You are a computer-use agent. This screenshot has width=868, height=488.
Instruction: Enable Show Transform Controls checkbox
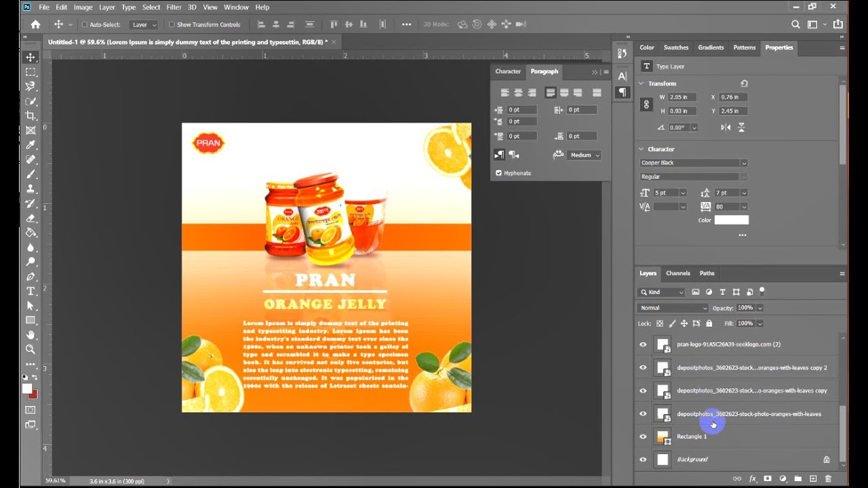coord(172,24)
